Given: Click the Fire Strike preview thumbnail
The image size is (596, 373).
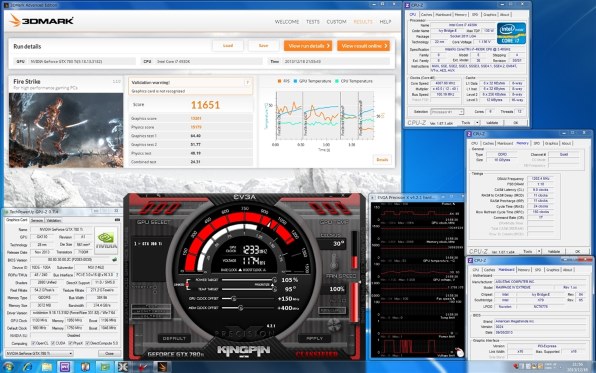Looking at the screenshot, I should 66,130.
